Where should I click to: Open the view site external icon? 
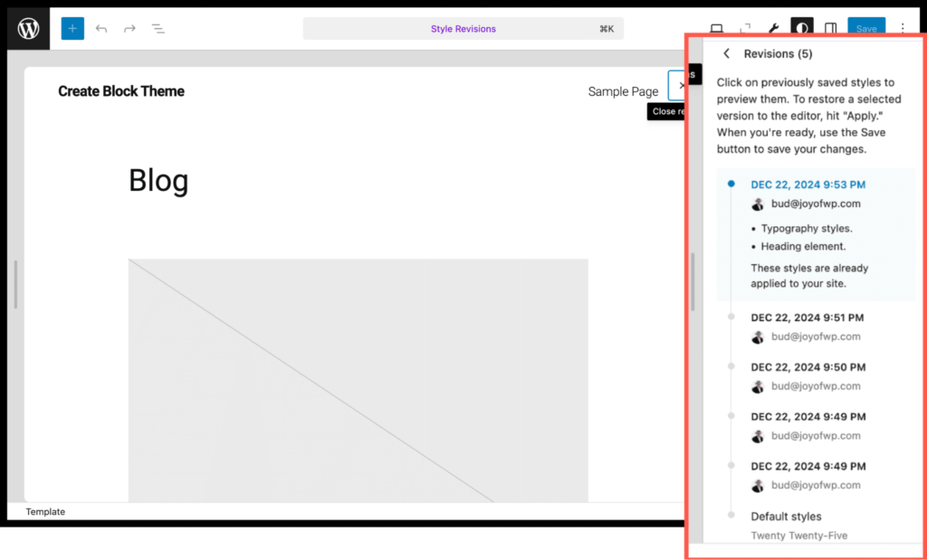[746, 28]
